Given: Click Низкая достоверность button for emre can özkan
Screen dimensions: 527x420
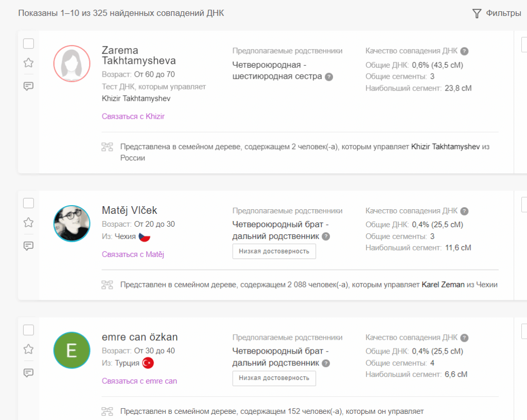Looking at the screenshot, I should pos(274,378).
